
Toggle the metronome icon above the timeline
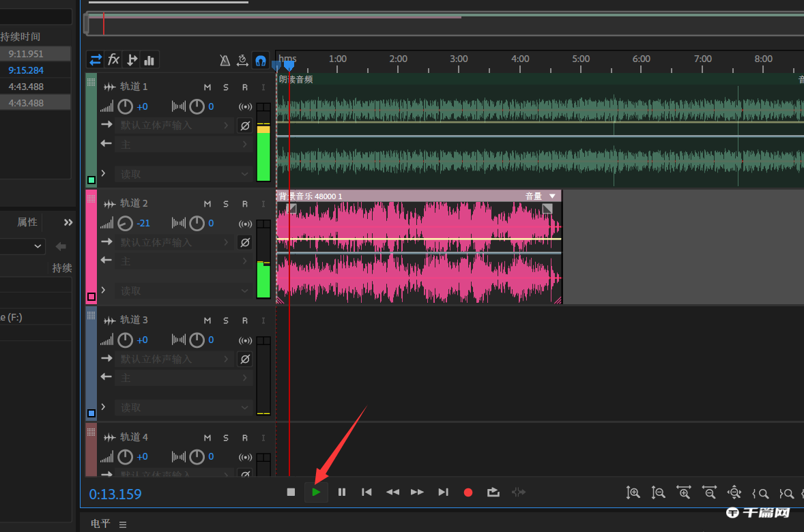[x=225, y=60]
